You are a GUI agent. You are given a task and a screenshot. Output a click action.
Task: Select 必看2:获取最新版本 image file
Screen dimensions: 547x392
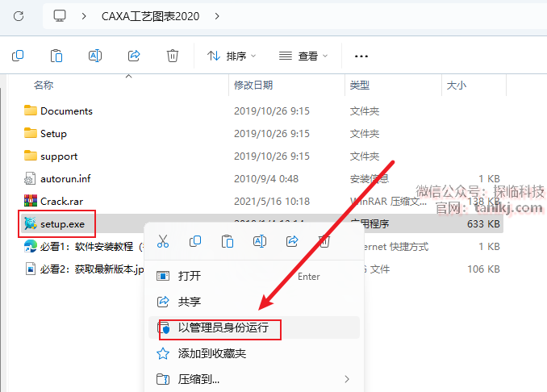click(84, 269)
